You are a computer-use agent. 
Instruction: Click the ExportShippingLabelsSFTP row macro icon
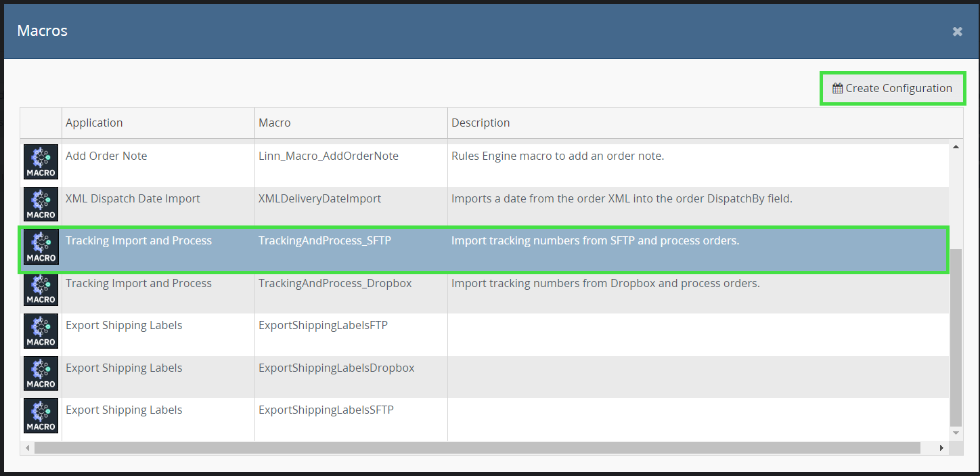41,416
